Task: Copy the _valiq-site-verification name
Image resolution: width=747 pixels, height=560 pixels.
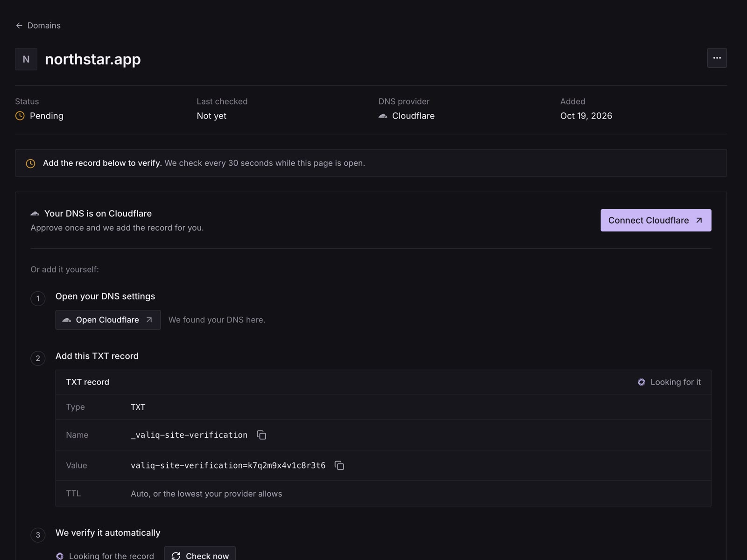Action: (x=261, y=435)
